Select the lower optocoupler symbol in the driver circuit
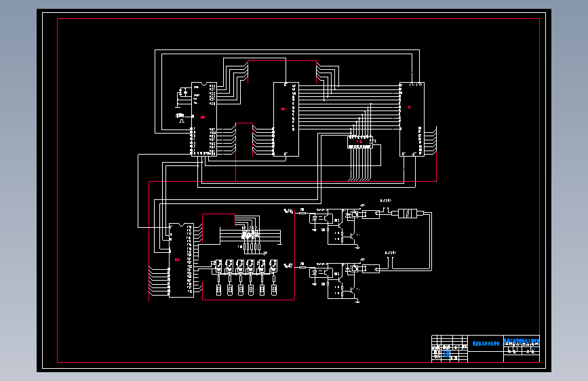The image size is (588, 381). [x=321, y=273]
